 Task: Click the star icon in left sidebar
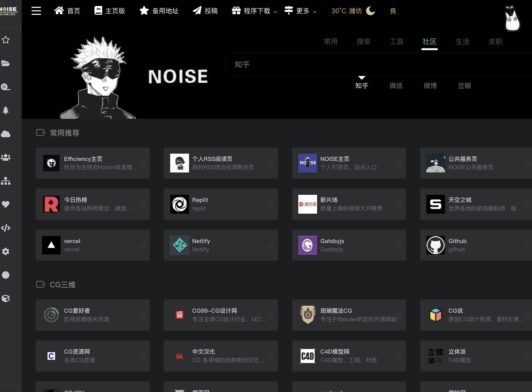coord(5,40)
